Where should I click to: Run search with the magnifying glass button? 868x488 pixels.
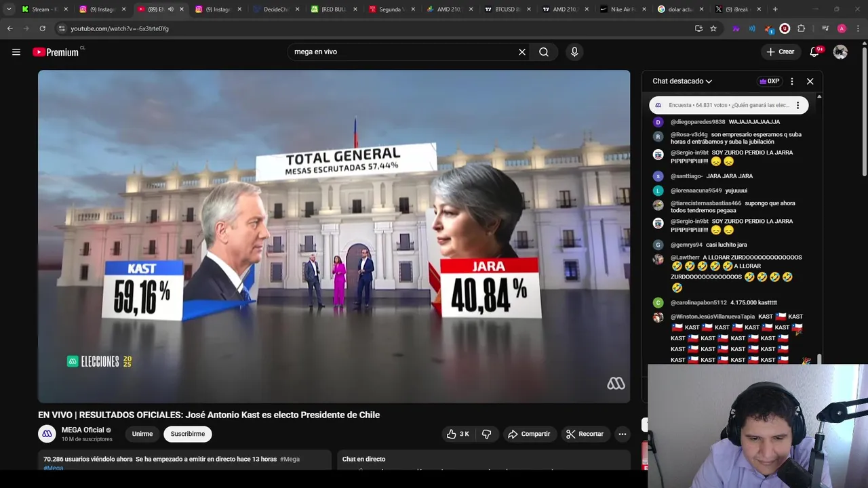pos(544,52)
